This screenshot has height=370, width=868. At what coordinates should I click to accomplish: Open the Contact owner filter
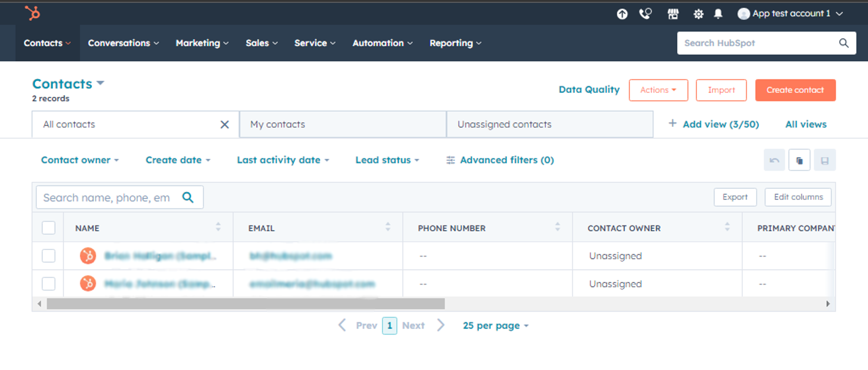coord(80,160)
